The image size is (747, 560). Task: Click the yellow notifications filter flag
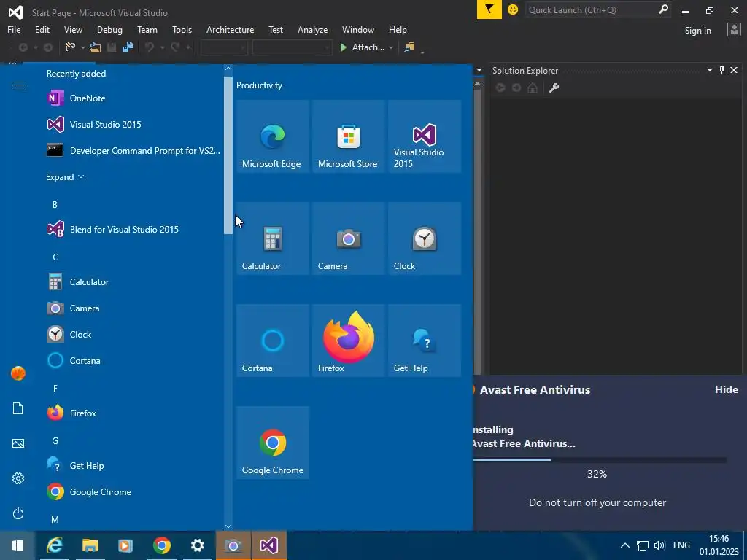[489, 9]
